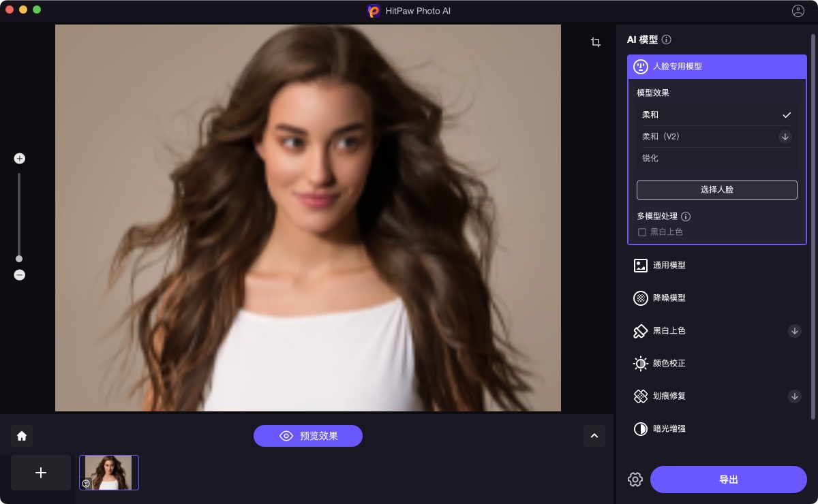Choose the 柔和 (V2) effect option
The height and width of the screenshot is (504, 818).
point(716,137)
